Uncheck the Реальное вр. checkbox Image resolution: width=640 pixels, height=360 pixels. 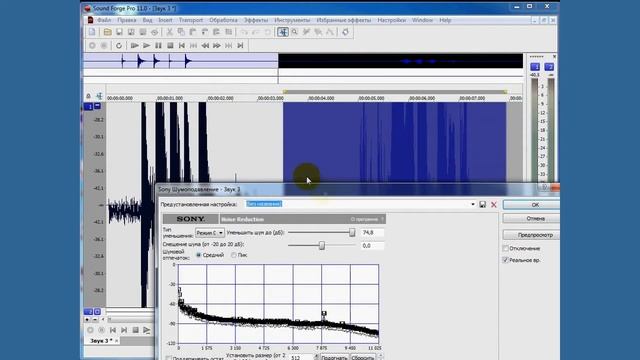point(506,260)
